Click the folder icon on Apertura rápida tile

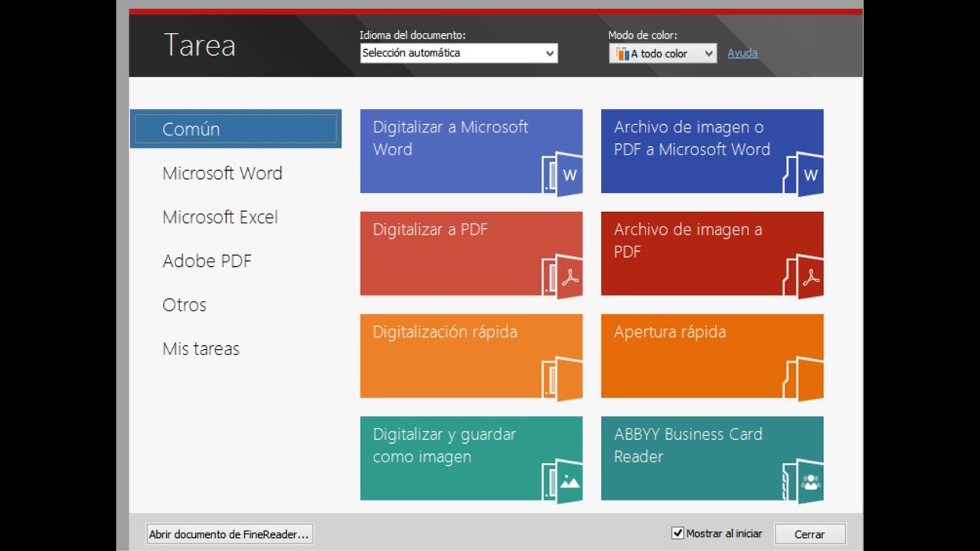click(x=804, y=379)
